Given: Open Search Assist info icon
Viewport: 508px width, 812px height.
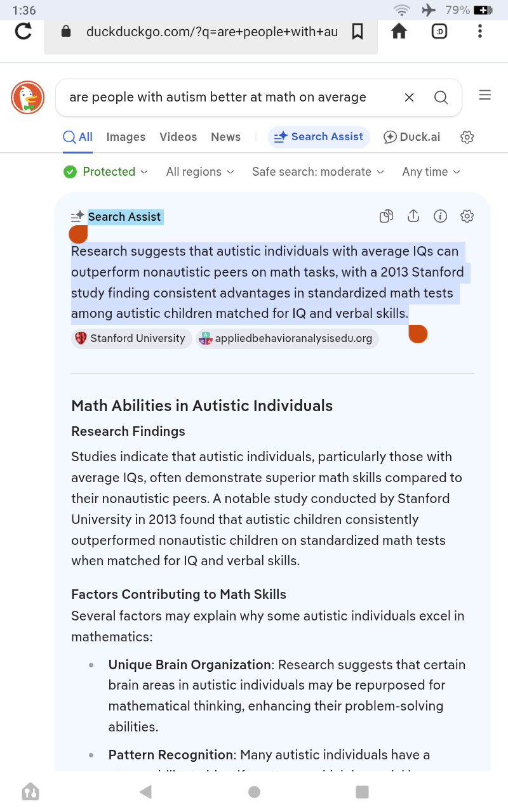Looking at the screenshot, I should (x=440, y=216).
